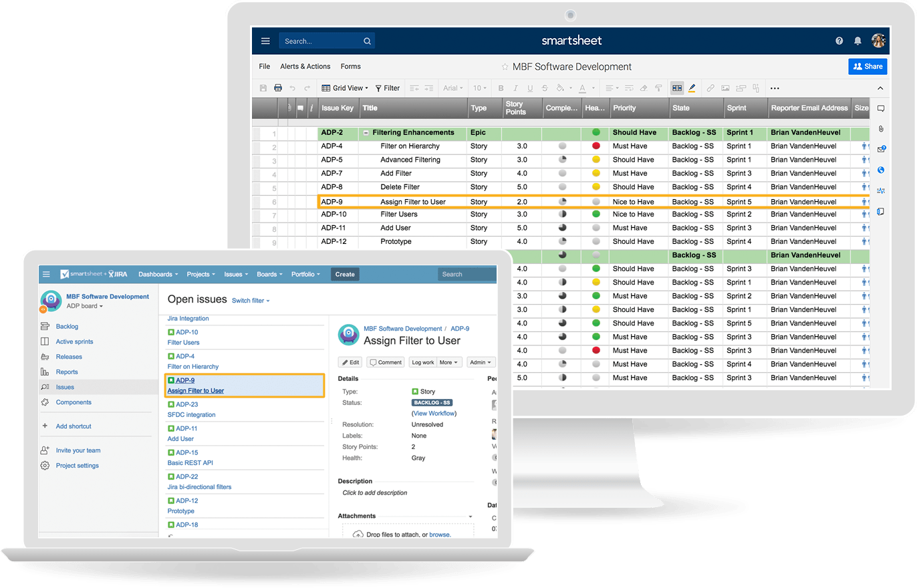
Task: Click the blue Share button
Action: pyautogui.click(x=868, y=67)
